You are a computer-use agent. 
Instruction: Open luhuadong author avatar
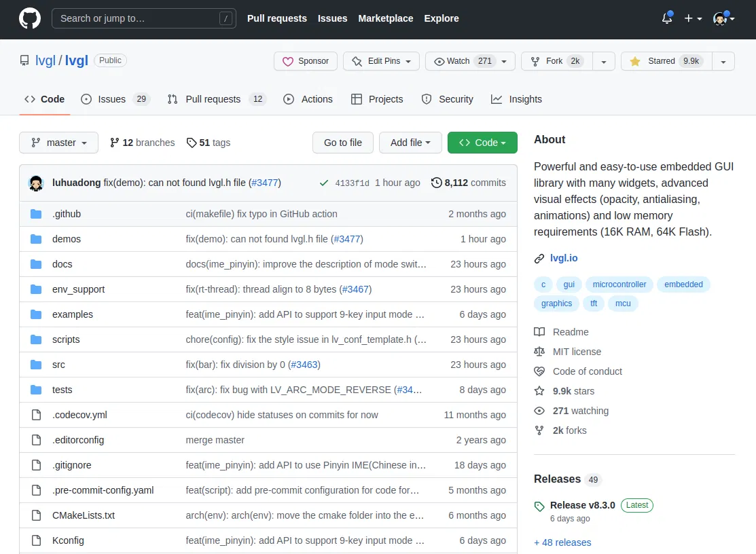tap(36, 183)
